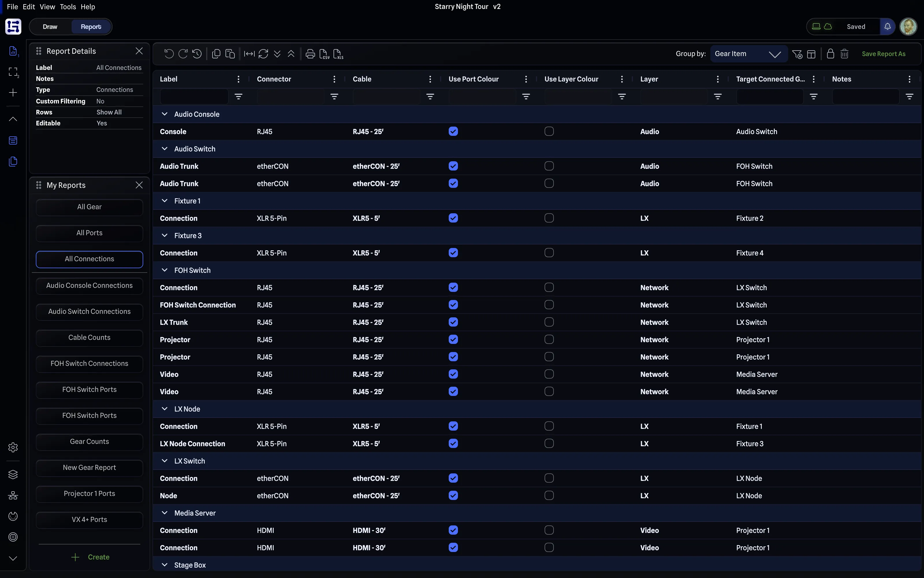Collapse the FOH Switch group
Screen dimensions: 924x578
click(165, 270)
